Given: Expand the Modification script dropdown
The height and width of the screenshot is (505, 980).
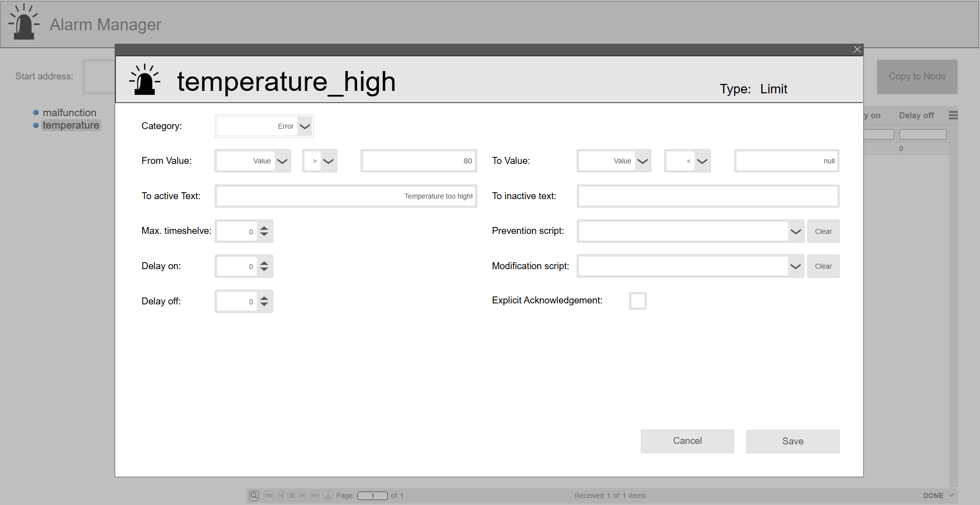Looking at the screenshot, I should point(795,266).
